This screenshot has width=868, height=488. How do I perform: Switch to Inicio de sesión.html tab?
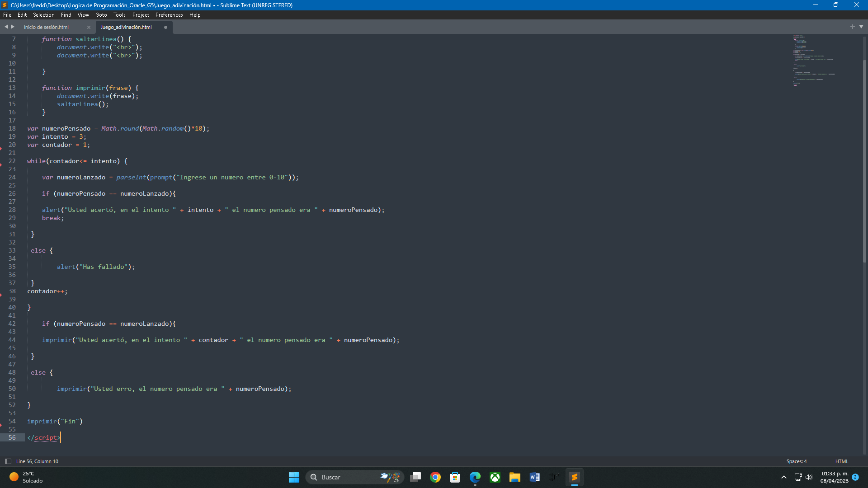[47, 27]
